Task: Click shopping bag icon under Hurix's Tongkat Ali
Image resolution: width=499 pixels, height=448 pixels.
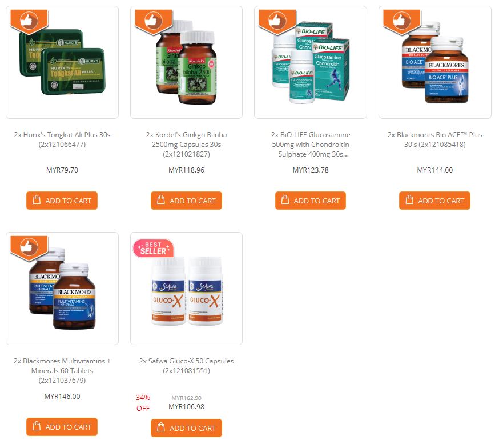Action: pos(37,199)
